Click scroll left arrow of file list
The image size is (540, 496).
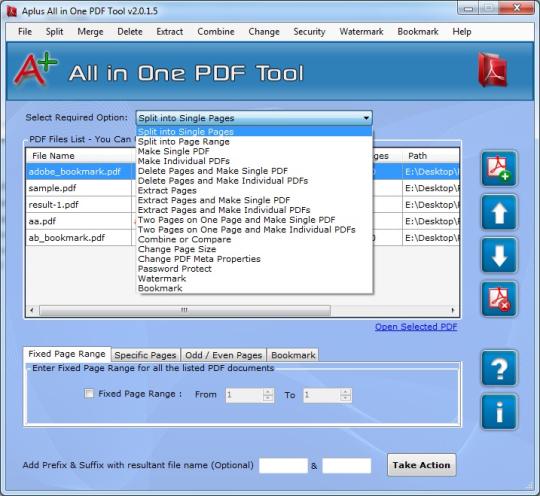pyautogui.click(x=32, y=310)
